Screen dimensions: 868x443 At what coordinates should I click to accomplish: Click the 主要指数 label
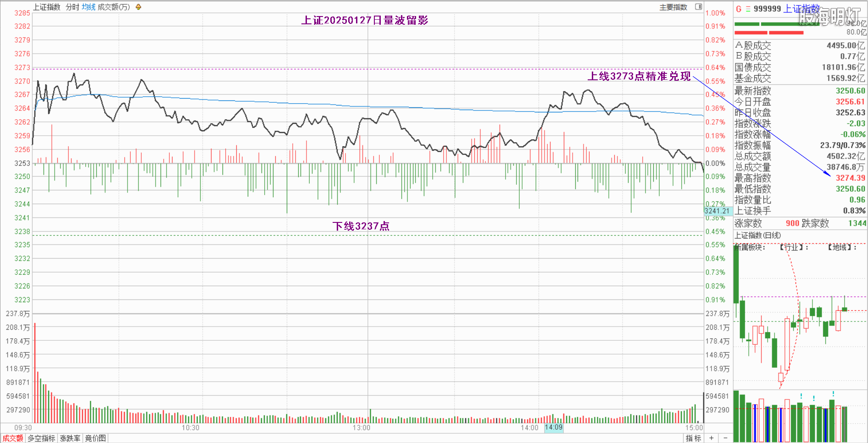(x=673, y=7)
